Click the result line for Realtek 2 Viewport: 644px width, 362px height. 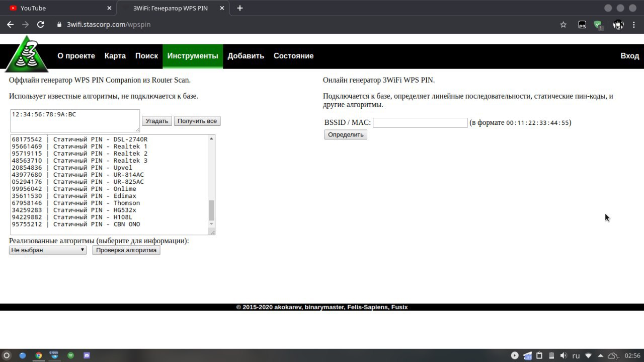pos(79,154)
